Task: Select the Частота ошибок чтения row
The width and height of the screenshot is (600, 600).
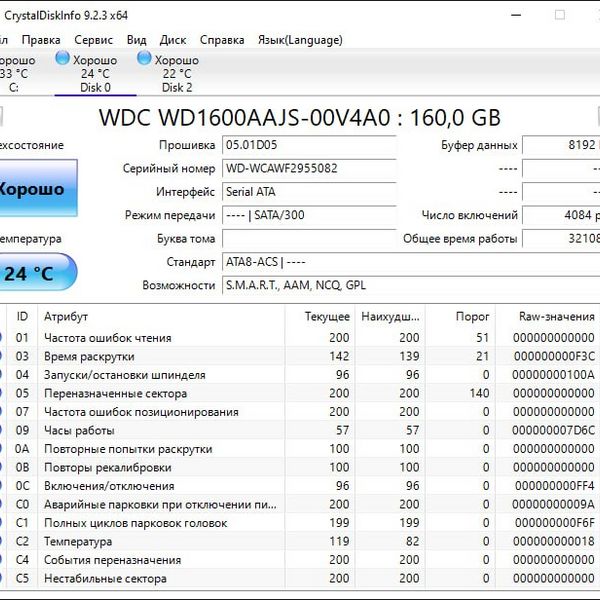Action: (x=300, y=338)
